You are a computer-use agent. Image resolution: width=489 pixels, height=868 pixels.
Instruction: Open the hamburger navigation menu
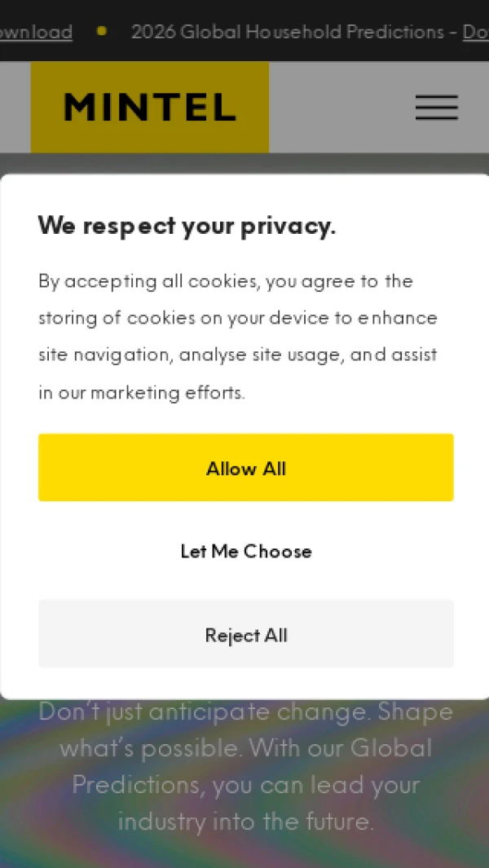[x=436, y=108]
